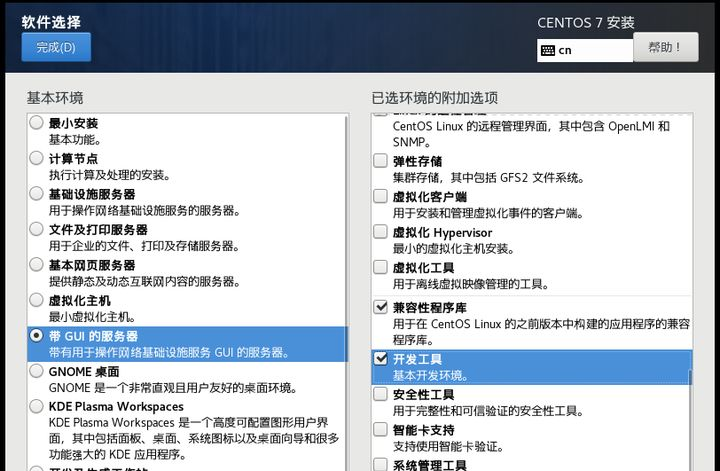Viewport: 720px width, 471px height.
Task: Enable the 虚拟化客户端 checkbox
Action: coord(380,196)
